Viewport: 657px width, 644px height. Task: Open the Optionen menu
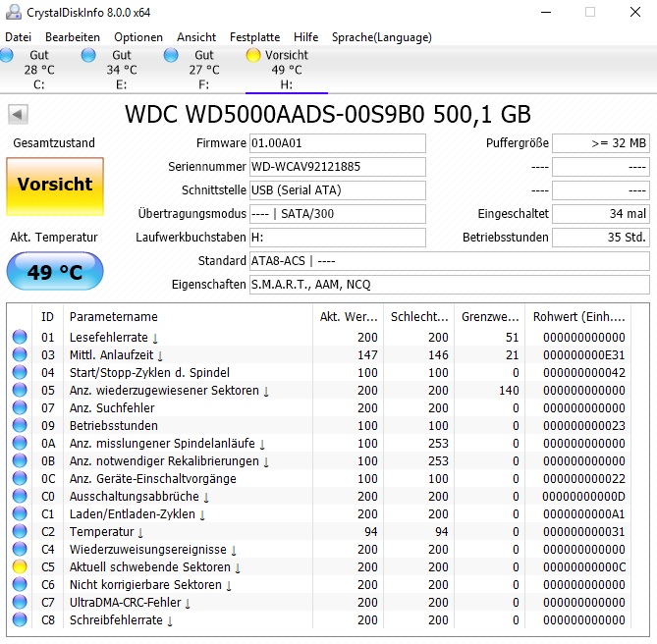point(138,37)
